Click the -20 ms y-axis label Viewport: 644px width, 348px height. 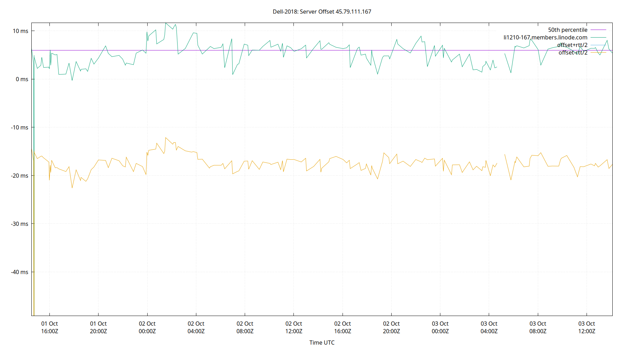[19, 176]
